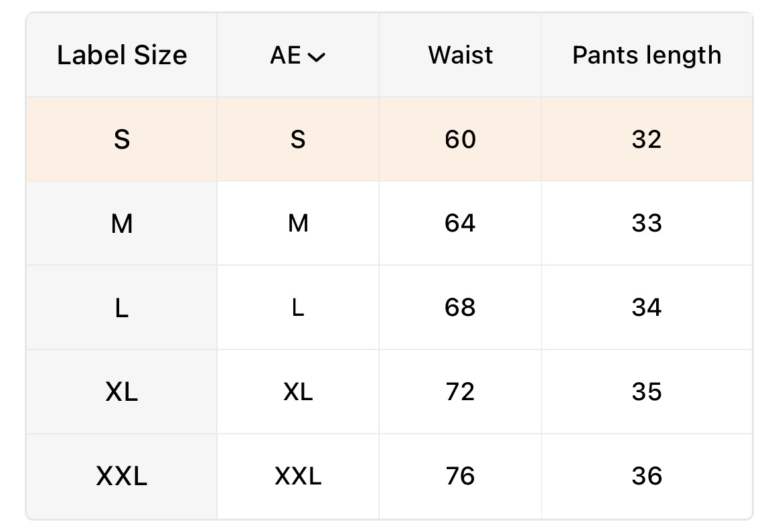
Task: Click waist value 76
Action: pyautogui.click(x=460, y=476)
